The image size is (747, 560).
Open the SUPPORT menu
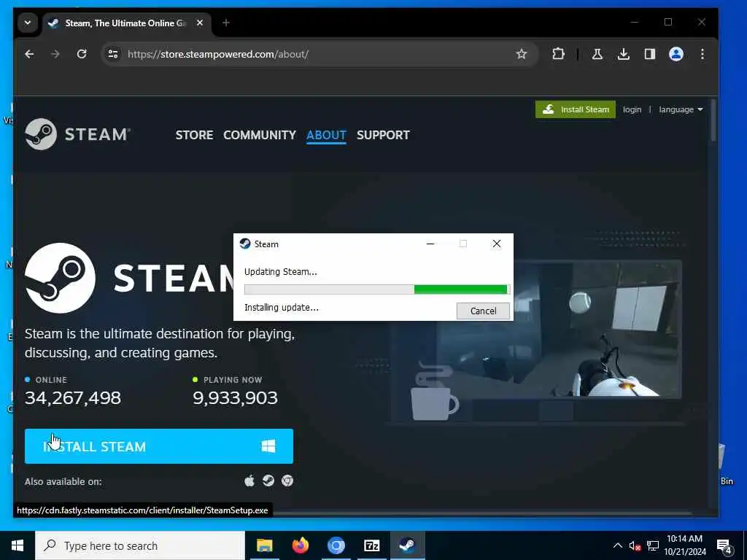[x=383, y=135]
